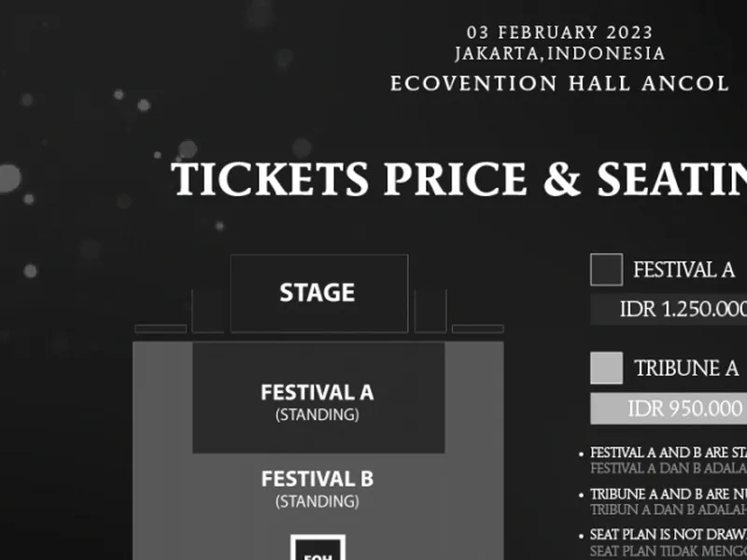The height and width of the screenshot is (560, 747).
Task: Click the right speaker wing beside stage
Action: pyautogui.click(x=430, y=311)
